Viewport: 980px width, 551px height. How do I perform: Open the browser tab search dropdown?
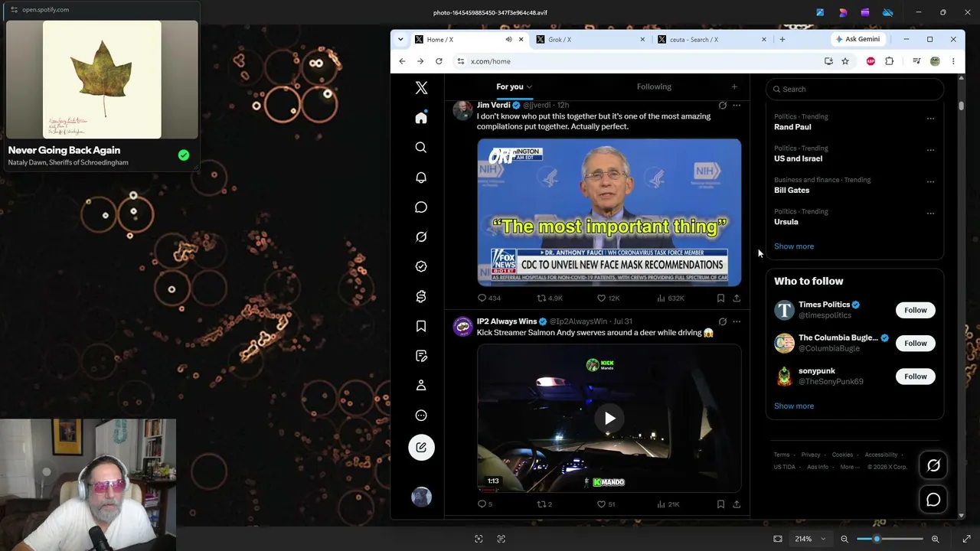point(400,39)
